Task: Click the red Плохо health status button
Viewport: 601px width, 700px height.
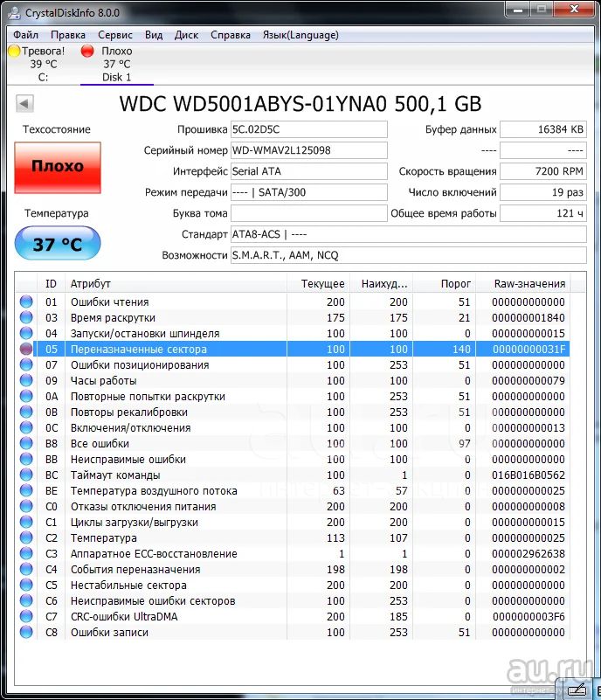Action: pos(58,168)
